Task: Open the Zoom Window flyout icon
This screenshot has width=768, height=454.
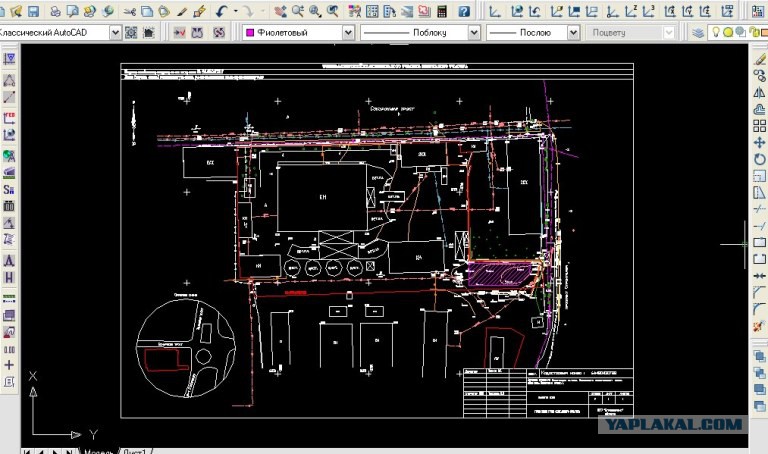Action: 315,11
